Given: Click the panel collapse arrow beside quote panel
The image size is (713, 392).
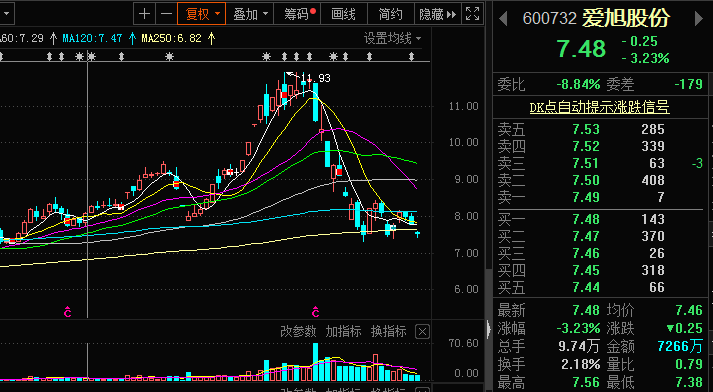Looking at the screenshot, I should click(489, 328).
